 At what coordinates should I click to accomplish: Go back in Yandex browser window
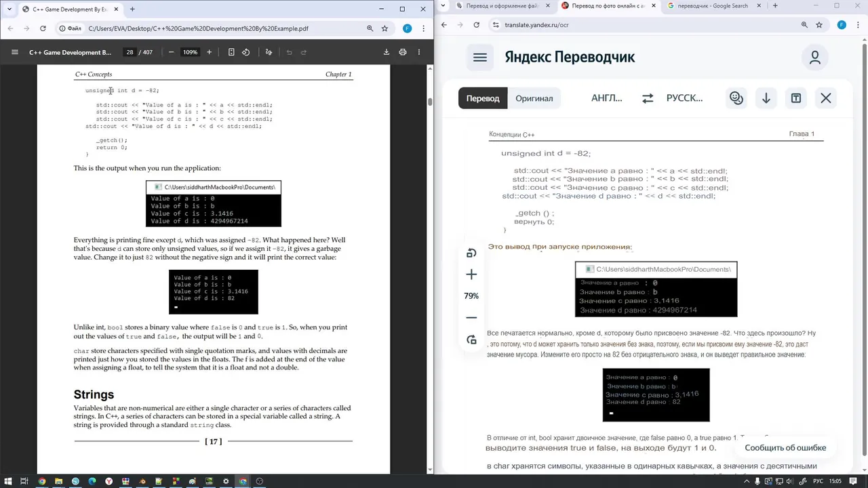(444, 24)
